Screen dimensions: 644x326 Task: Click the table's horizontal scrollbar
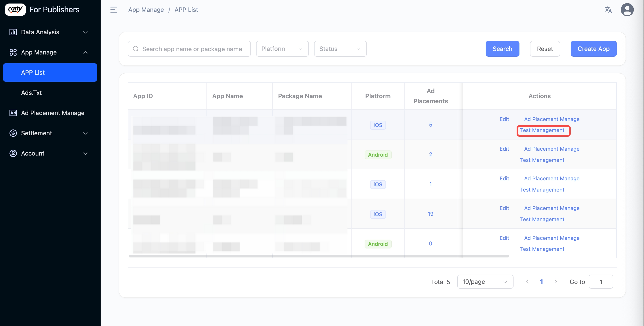[x=319, y=256]
